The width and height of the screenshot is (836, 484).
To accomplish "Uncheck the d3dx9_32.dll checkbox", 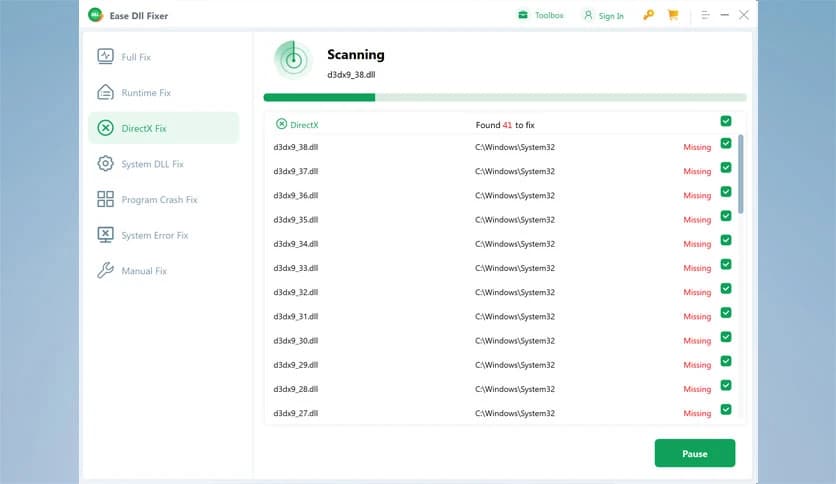I will click(726, 288).
